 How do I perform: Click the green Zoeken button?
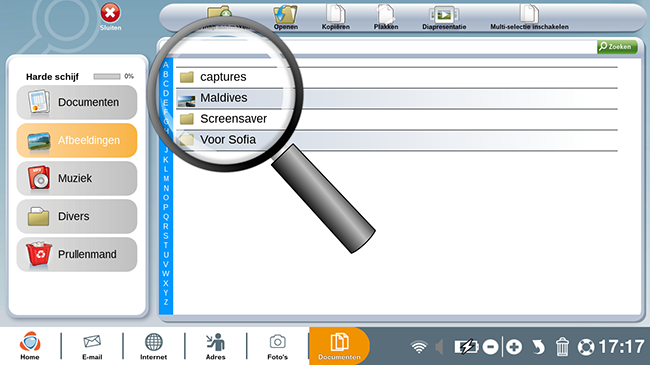tap(617, 47)
